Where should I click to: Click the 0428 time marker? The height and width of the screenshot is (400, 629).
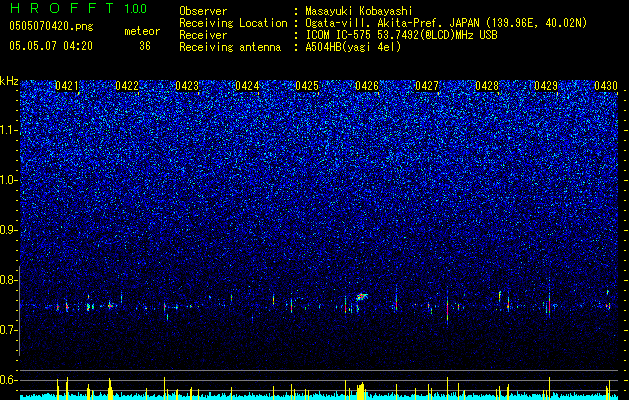coord(487,86)
